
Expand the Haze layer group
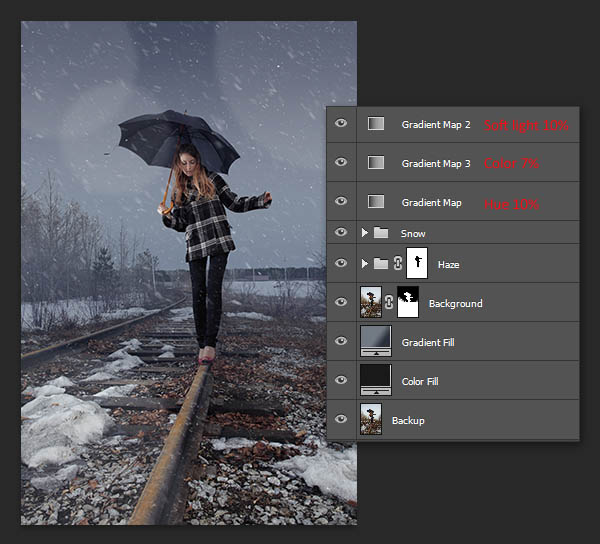point(365,264)
